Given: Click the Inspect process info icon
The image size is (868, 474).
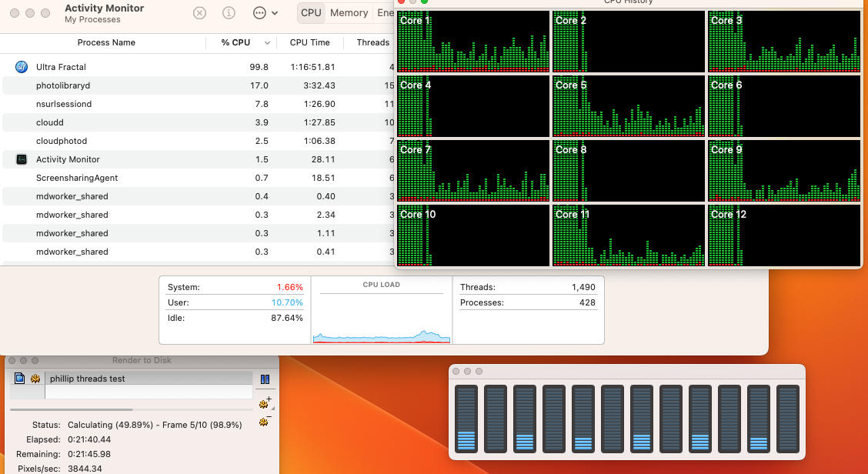Looking at the screenshot, I should (229, 13).
